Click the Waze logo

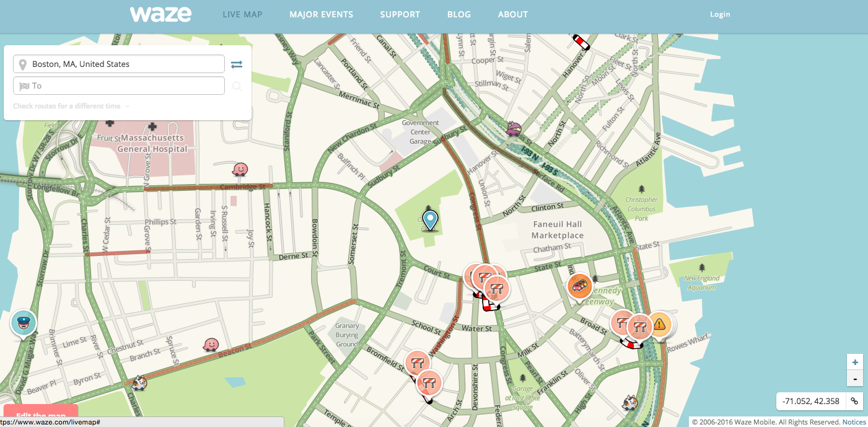pyautogui.click(x=160, y=14)
